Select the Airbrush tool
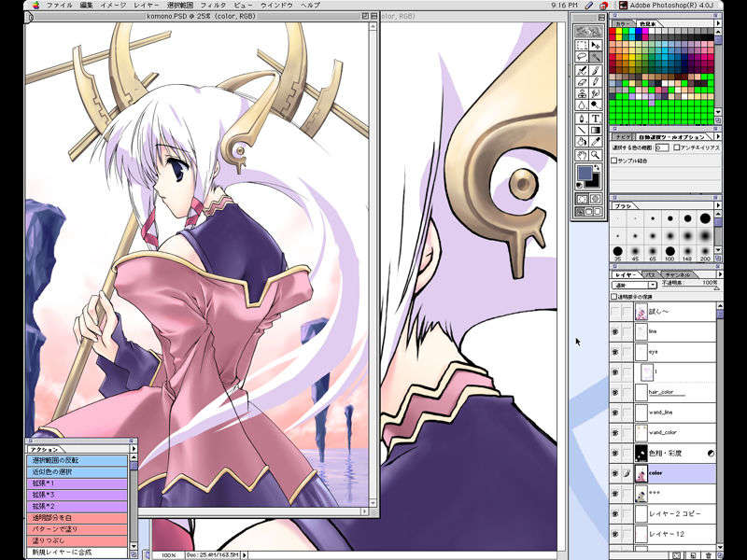 pyautogui.click(x=582, y=71)
